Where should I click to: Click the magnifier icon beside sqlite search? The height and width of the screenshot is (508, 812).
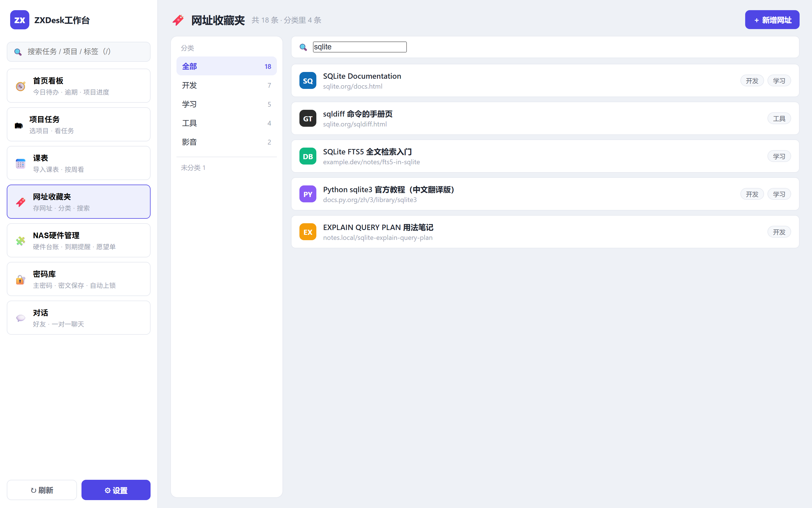(x=303, y=47)
